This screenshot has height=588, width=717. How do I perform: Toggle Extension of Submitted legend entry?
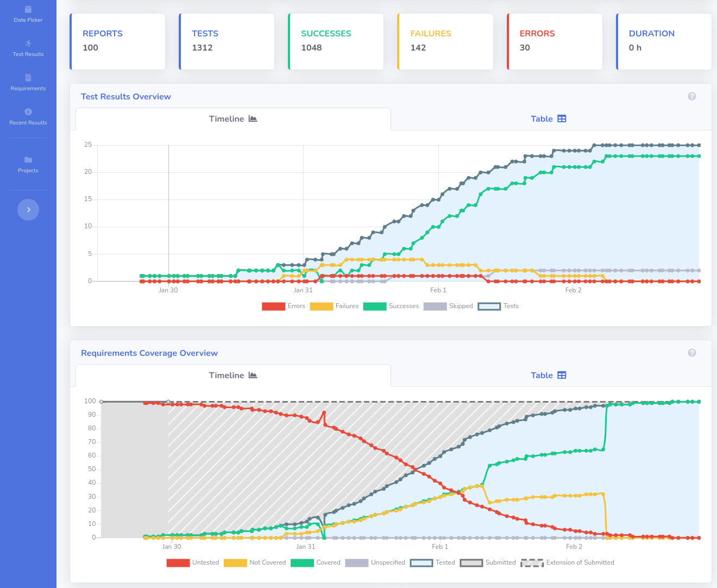tap(567, 563)
